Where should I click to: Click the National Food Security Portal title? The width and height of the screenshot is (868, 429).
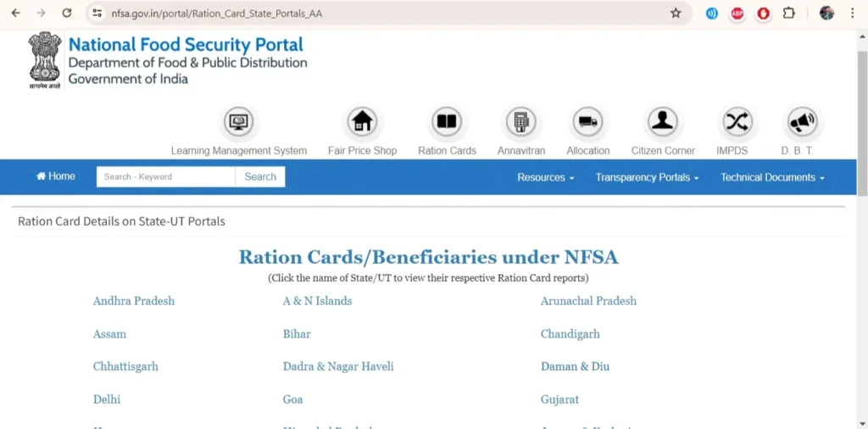coord(186,44)
